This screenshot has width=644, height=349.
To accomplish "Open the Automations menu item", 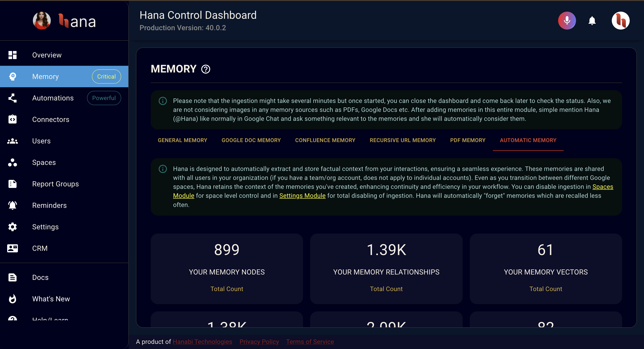I will [x=64, y=98].
